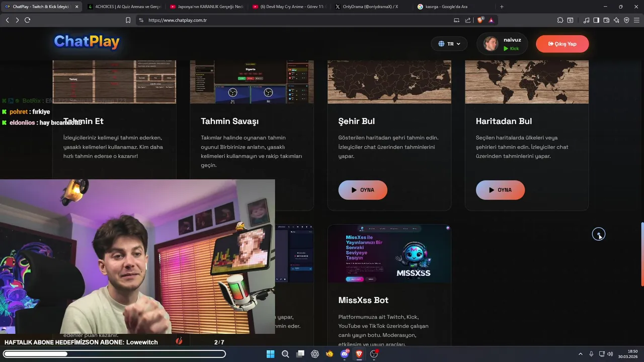Open the Windows Start menu
Viewport: 644px width, 362px height.
[270, 354]
